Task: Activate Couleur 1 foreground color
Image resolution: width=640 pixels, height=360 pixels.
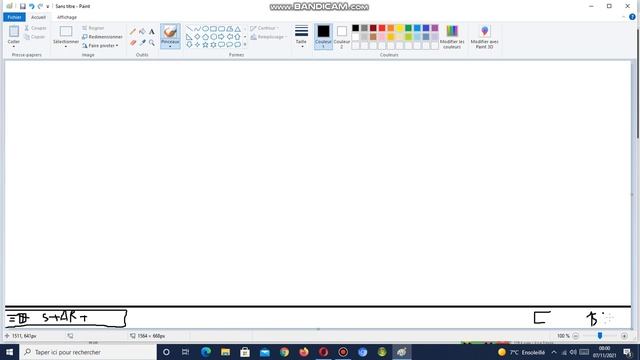Action: click(x=323, y=36)
